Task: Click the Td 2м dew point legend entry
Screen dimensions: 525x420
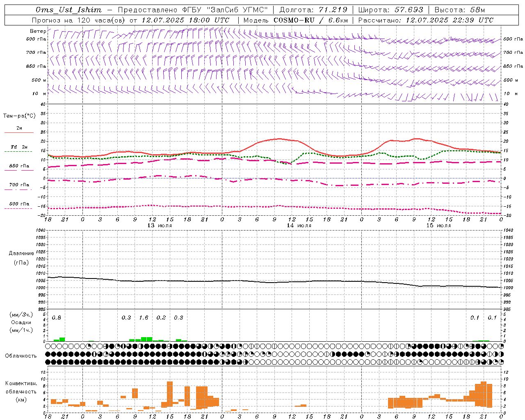Action: pyautogui.click(x=19, y=147)
